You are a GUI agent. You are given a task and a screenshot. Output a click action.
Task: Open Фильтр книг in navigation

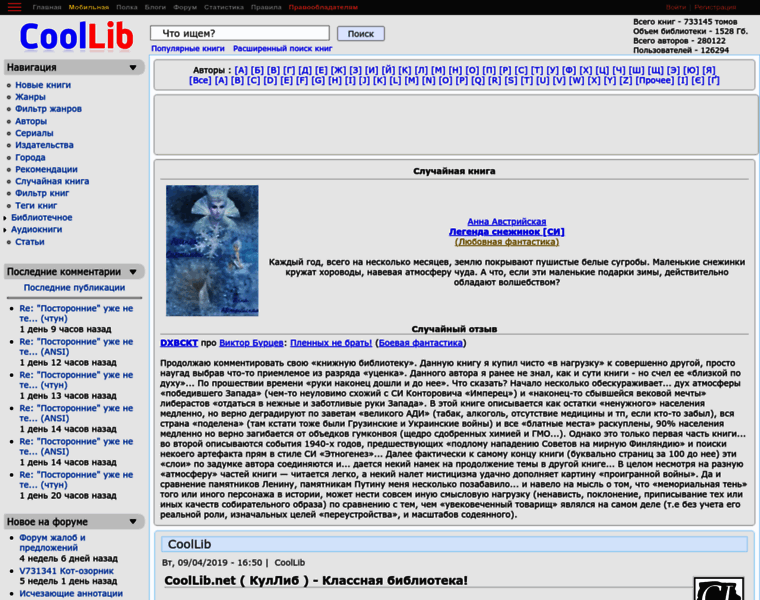click(42, 193)
